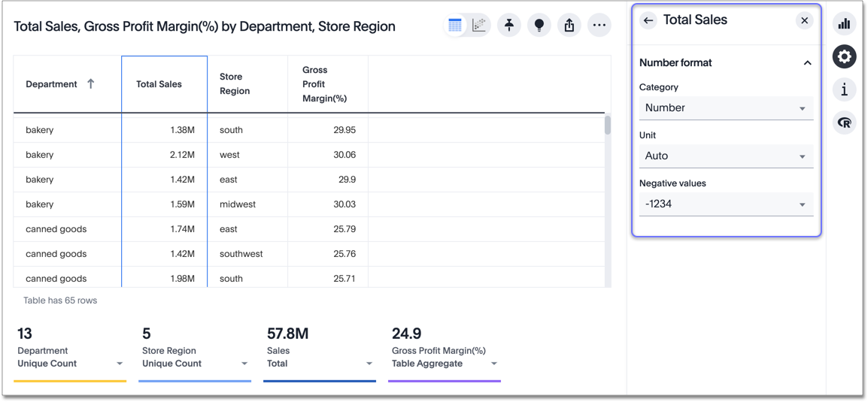Change the Sales Total aggregation dropdown
Image resolution: width=868 pixels, height=402 pixels.
coord(369,364)
